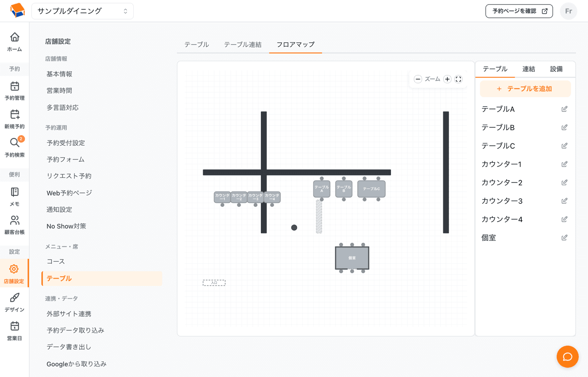Click the fit-to-screen zoom icon

click(458, 79)
